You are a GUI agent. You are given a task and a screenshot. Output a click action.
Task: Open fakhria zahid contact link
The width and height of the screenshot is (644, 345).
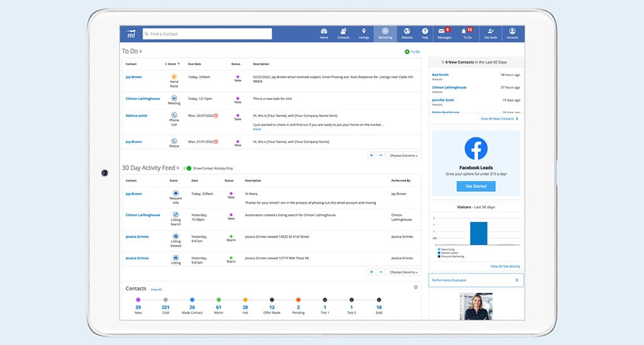136,116
